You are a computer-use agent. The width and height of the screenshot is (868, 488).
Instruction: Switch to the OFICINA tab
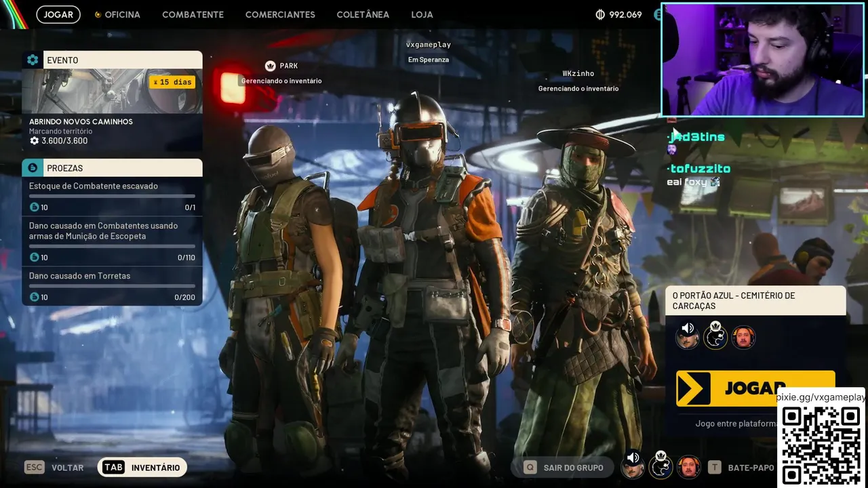117,14
